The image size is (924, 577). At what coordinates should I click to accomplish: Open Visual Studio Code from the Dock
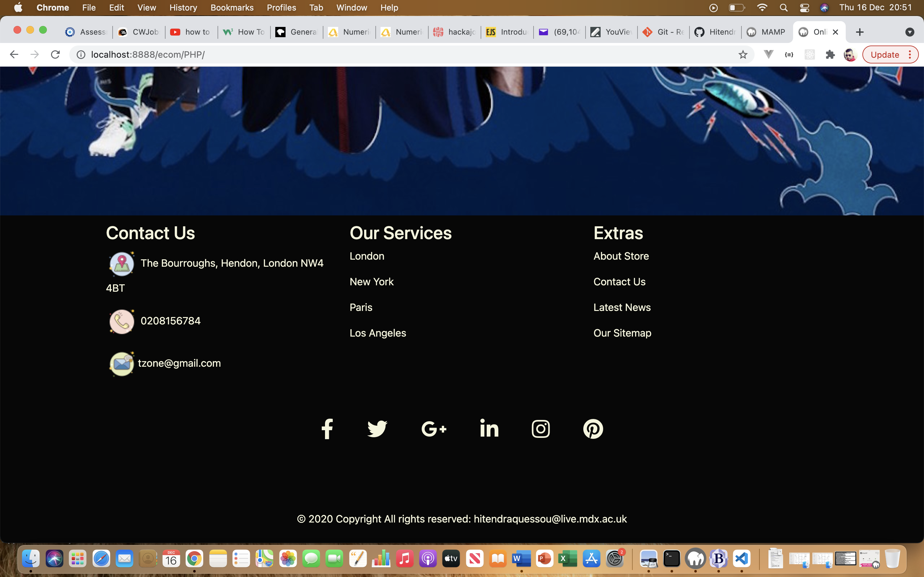coord(741,559)
